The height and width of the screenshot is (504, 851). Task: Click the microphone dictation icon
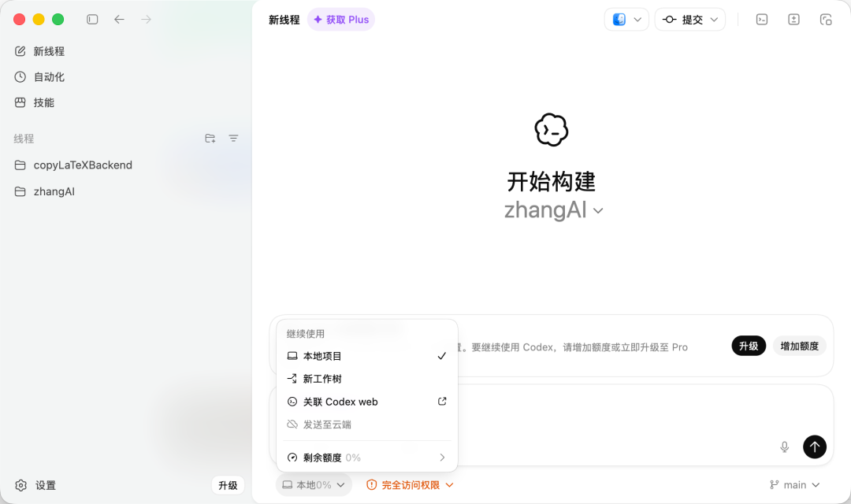click(784, 447)
